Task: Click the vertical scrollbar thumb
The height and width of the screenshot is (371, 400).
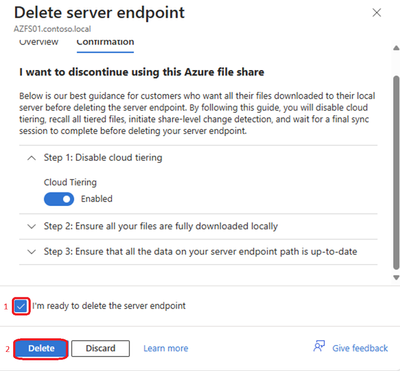Action: [x=396, y=172]
